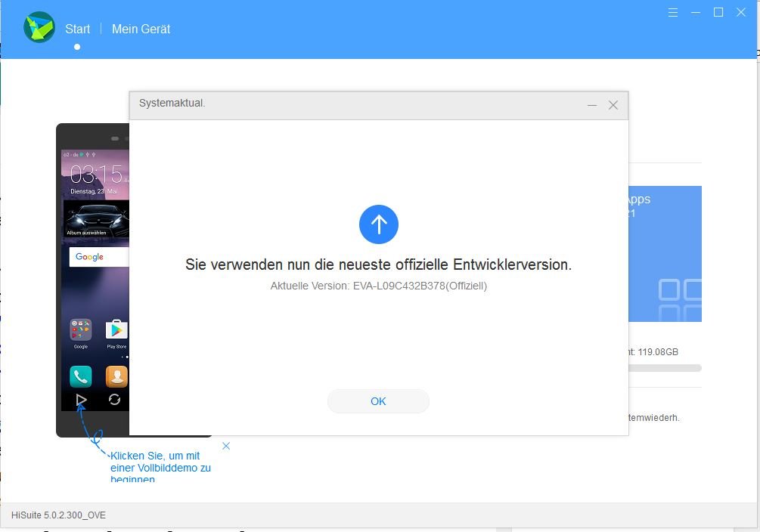Close the HiSuite main window
This screenshot has width=760, height=532.
pos(741,13)
